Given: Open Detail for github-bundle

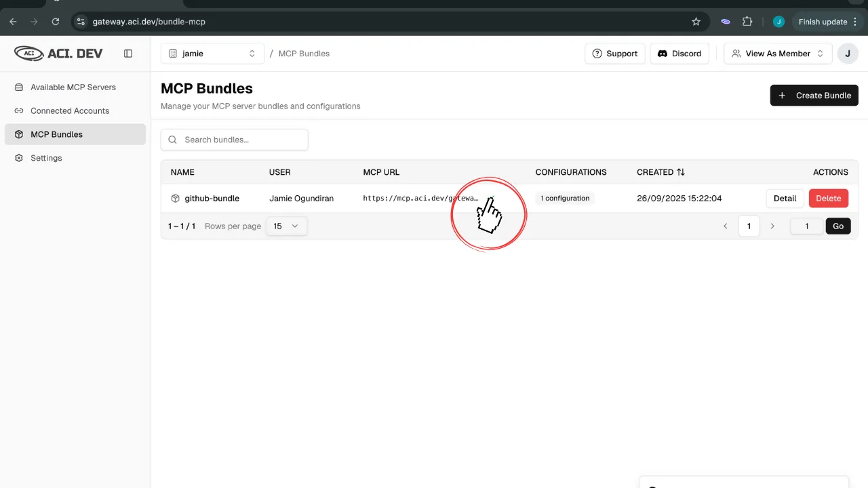Looking at the screenshot, I should point(785,199).
